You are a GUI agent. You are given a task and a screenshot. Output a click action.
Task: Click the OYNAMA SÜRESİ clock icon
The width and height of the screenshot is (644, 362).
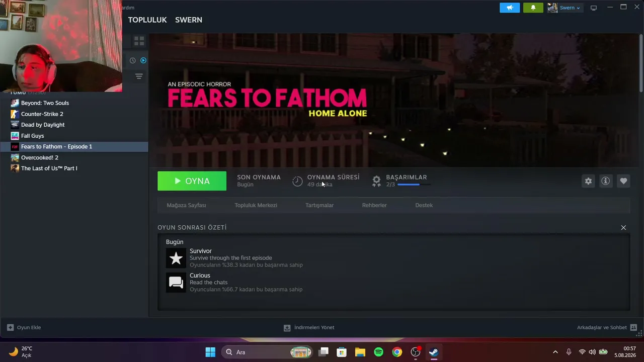tap(297, 181)
